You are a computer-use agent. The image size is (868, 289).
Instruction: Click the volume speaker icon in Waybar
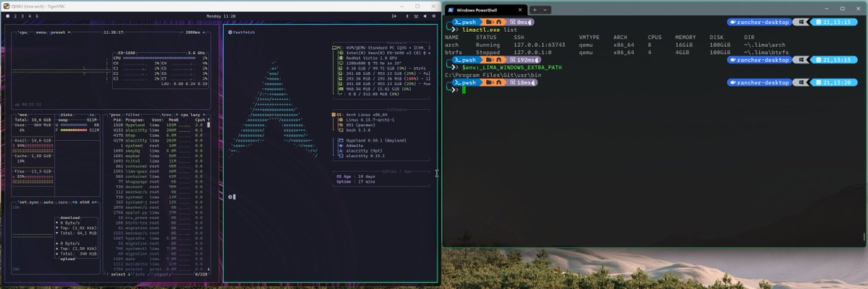pos(425,16)
